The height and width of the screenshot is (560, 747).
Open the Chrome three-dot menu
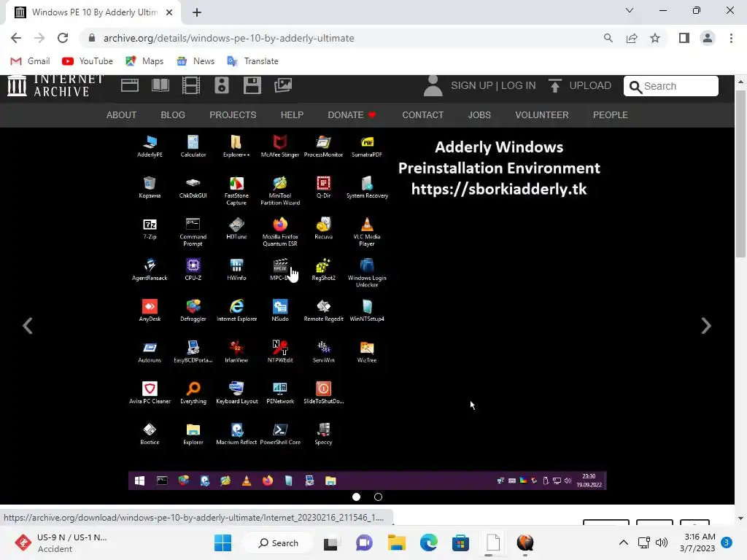coord(731,38)
